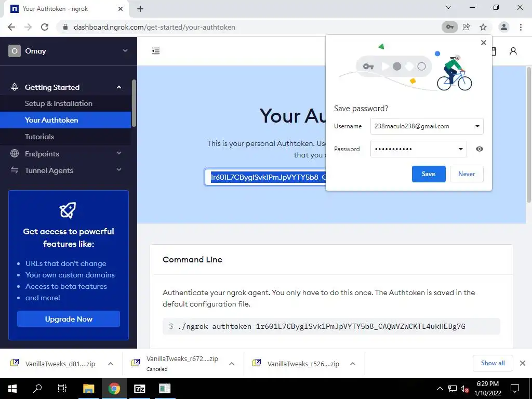532x399 pixels.
Task: Click the network icon in system tray
Action: tap(453, 389)
